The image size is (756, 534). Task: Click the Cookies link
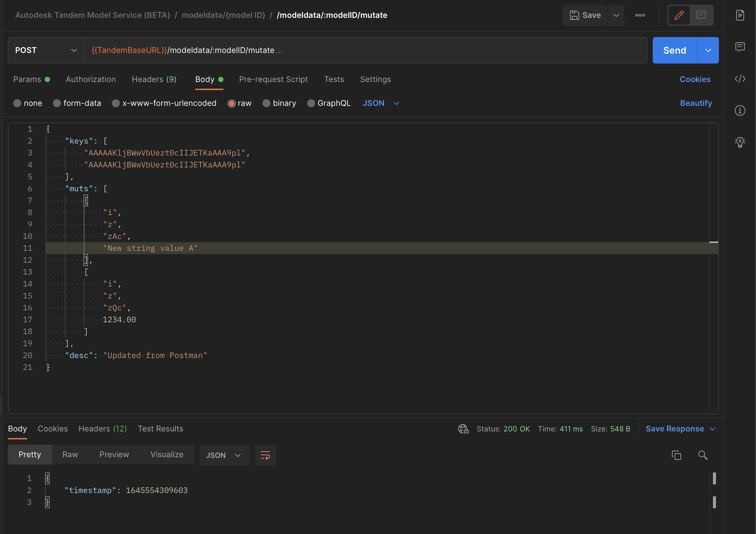pyautogui.click(x=695, y=79)
